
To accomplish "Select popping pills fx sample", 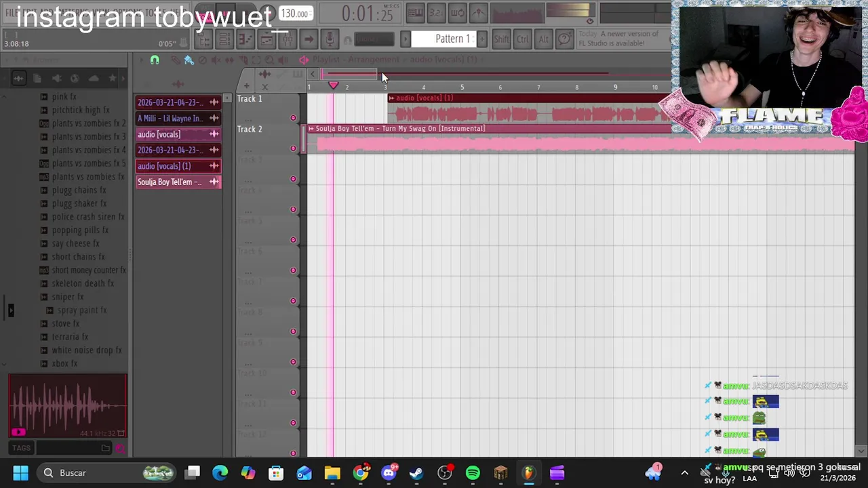I will 80,230.
